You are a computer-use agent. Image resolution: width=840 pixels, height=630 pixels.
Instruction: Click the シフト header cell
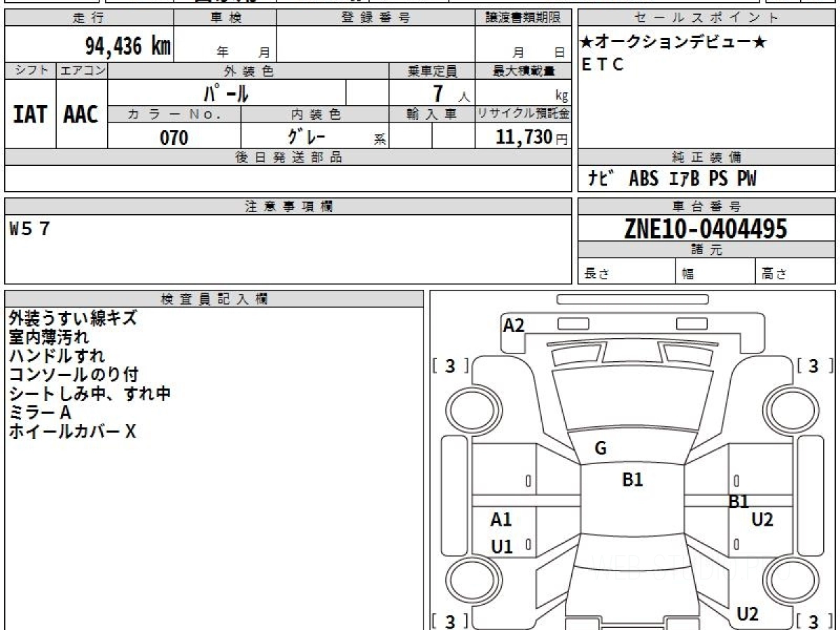click(30, 71)
